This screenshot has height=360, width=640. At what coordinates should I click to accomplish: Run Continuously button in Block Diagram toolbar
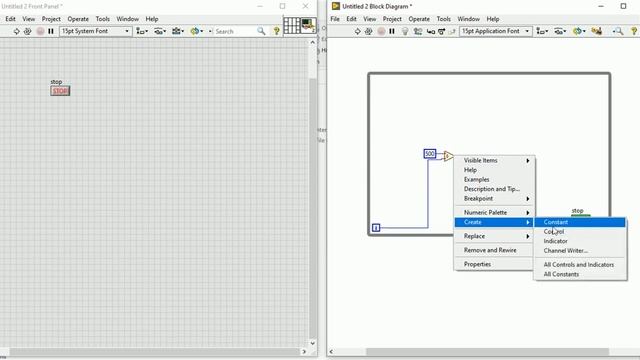point(369,31)
